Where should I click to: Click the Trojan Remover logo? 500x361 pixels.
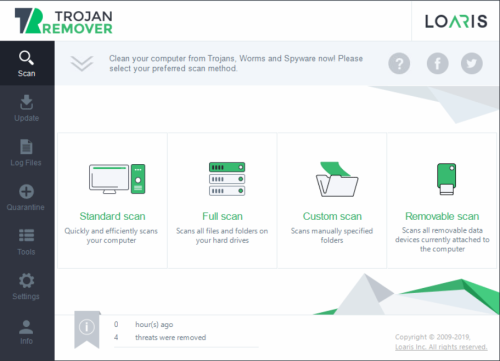tap(64, 21)
